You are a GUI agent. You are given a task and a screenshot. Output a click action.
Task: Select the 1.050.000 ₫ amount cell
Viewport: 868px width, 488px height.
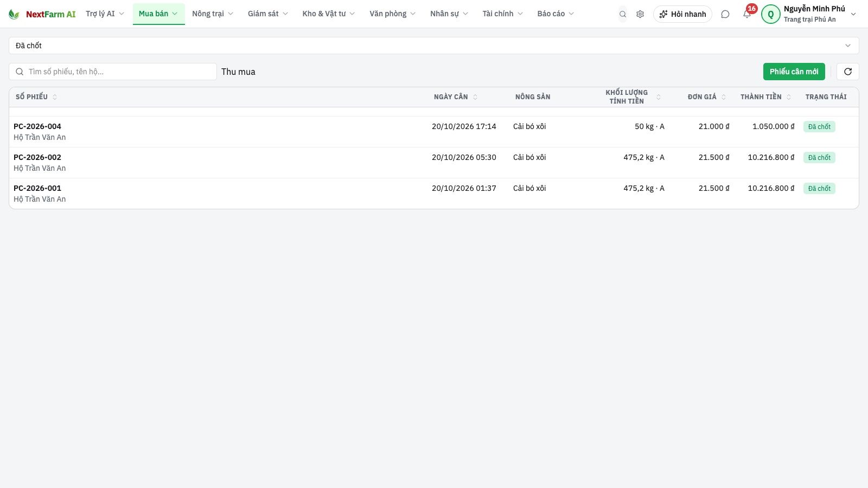[x=773, y=126]
